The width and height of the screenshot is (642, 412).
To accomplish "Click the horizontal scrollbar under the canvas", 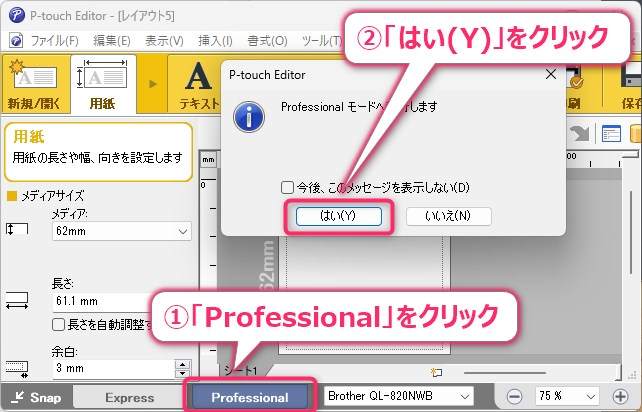I will (x=504, y=373).
